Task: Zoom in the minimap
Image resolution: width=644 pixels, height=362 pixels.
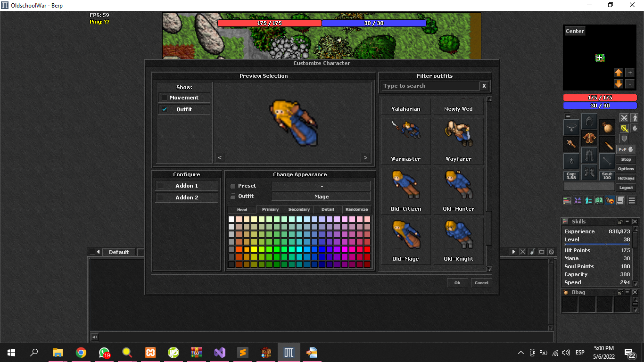Action: pos(630,73)
